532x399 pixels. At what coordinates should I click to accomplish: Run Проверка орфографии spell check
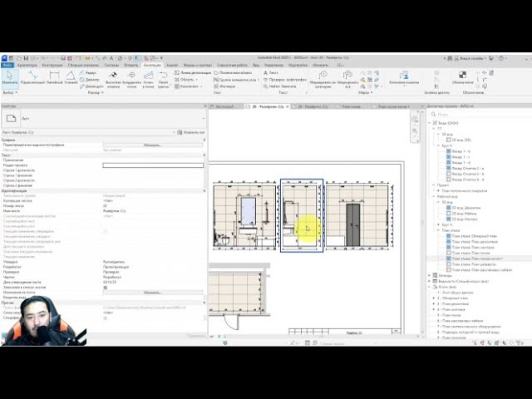tap(285, 80)
